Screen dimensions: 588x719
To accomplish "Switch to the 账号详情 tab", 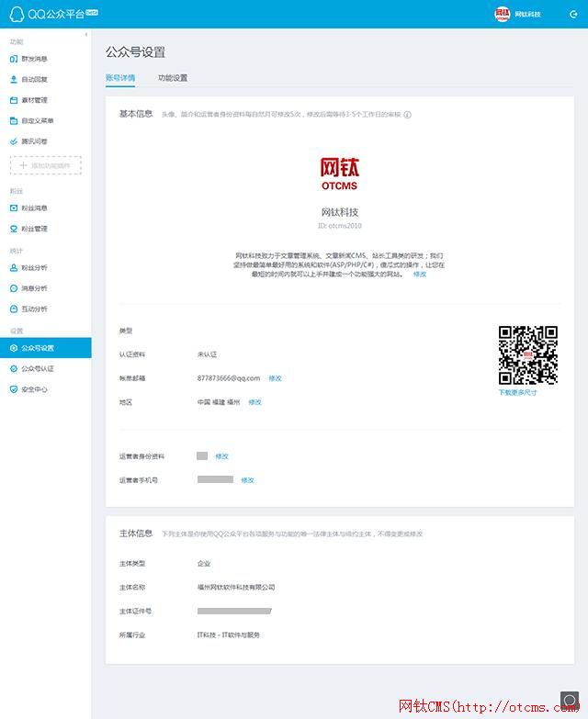I will 120,77.
